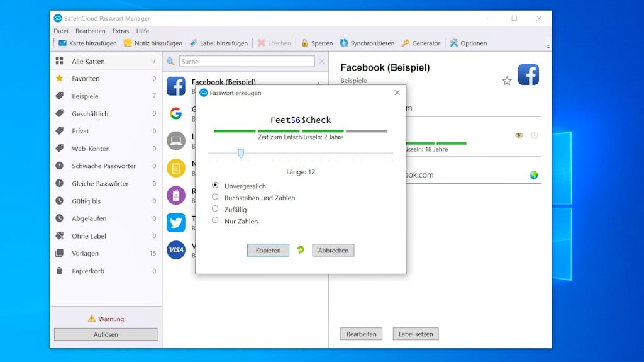
Task: Select Favoriten in sidebar
Action: 106,78
